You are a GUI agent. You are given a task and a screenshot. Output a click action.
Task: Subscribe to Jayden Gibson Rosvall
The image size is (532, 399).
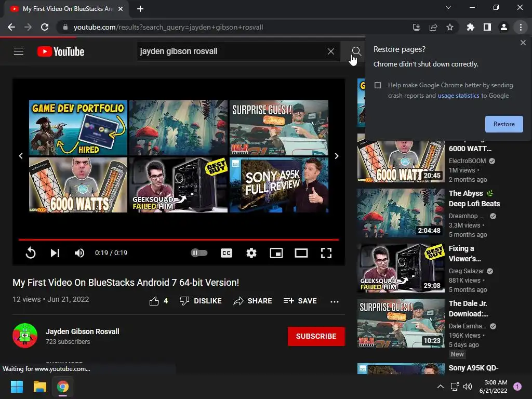(316, 336)
